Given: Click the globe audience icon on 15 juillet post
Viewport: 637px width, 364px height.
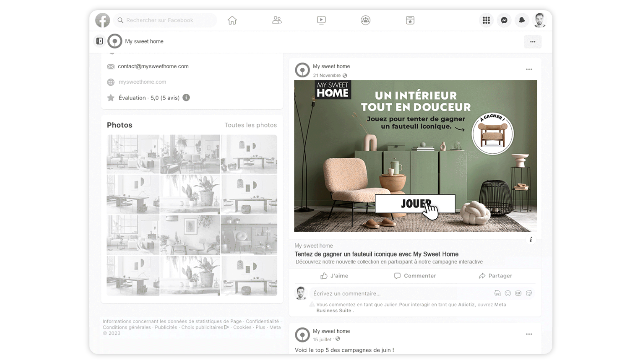Looking at the screenshot, I should point(338,339).
